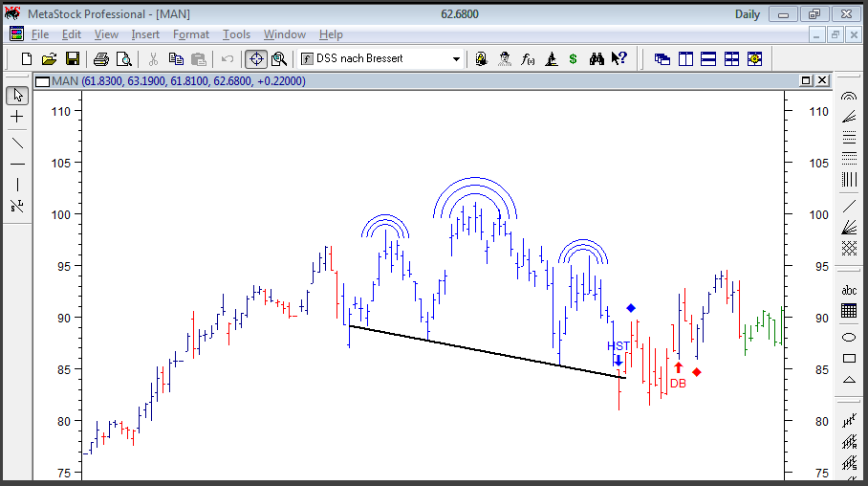Click the Paste clipboard icon

(x=198, y=58)
